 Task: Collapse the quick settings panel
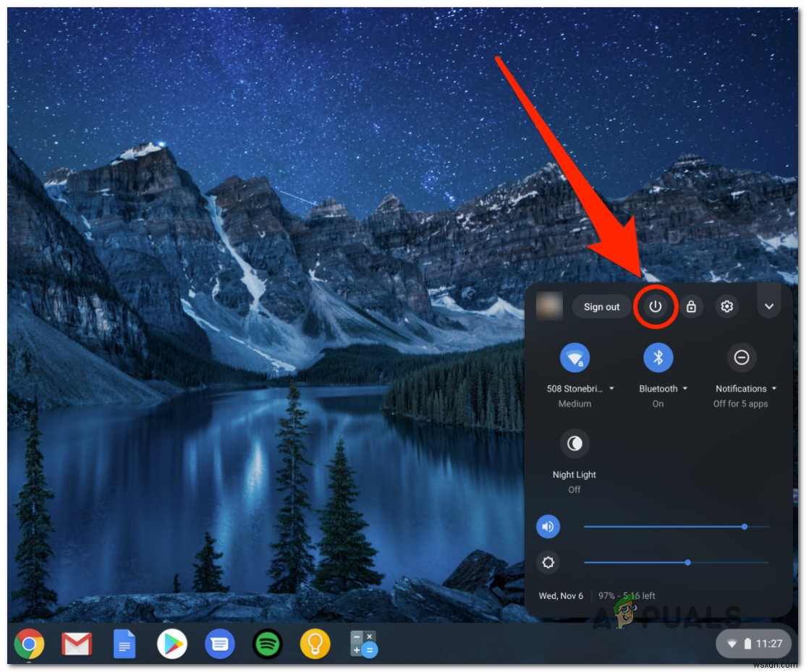(x=769, y=307)
